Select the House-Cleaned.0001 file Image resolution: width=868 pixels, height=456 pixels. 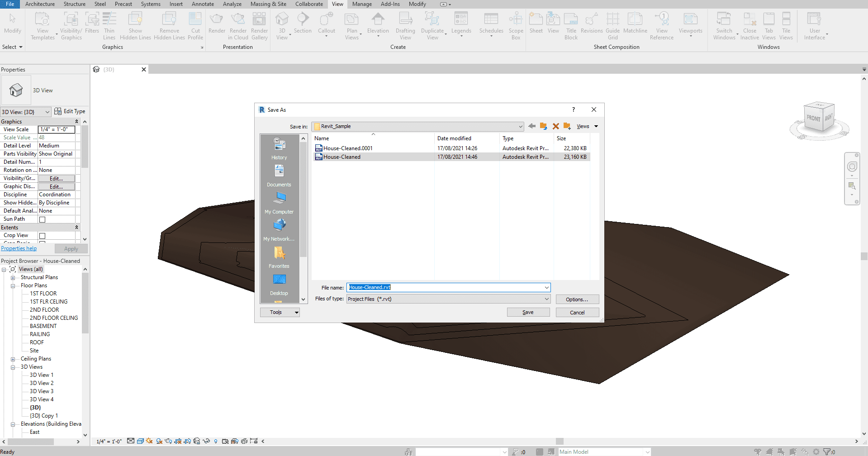[348, 148]
